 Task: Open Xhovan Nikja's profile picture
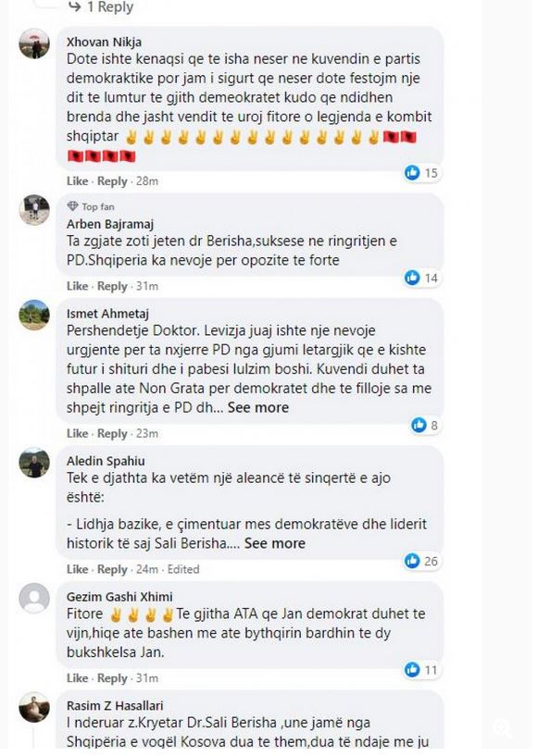pyautogui.click(x=34, y=43)
